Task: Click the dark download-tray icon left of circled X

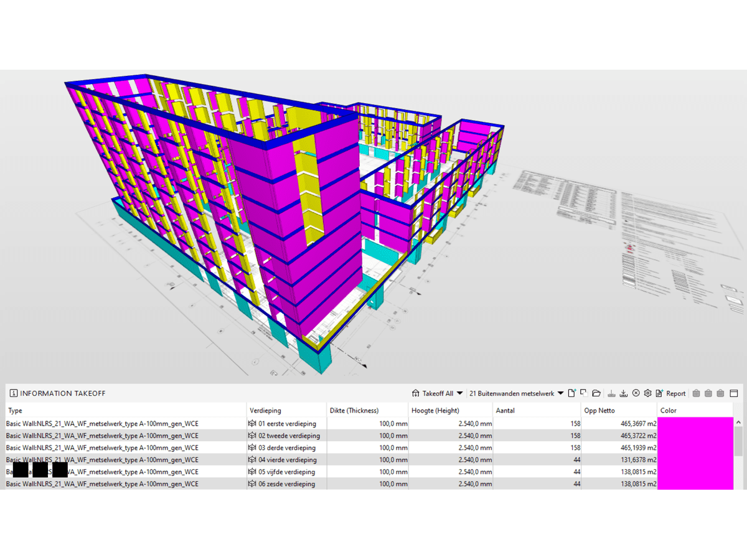Action: [x=624, y=393]
